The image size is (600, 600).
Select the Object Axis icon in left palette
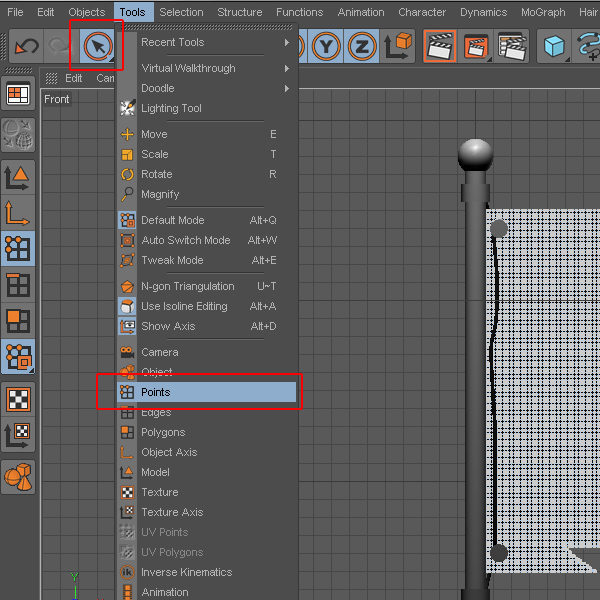(18, 213)
